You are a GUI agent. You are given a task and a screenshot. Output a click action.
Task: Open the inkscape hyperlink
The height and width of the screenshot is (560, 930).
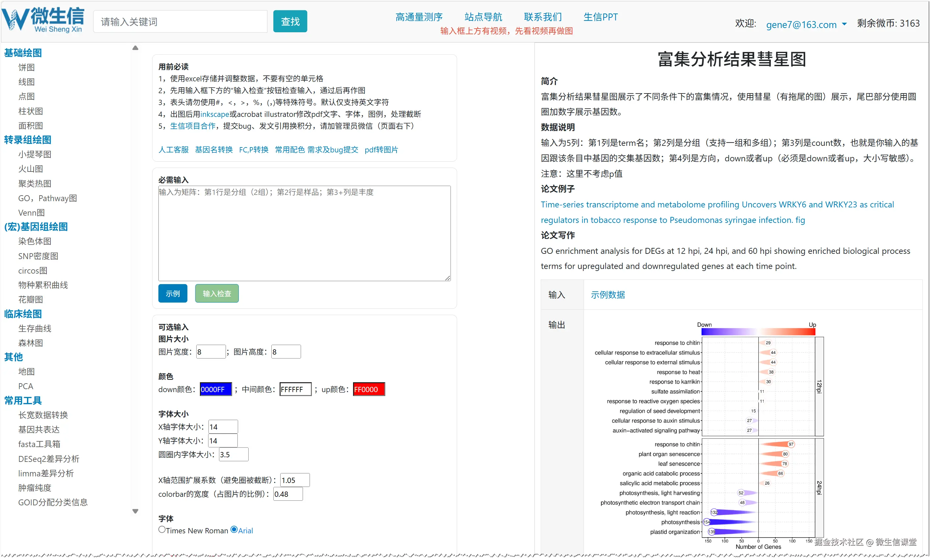pyautogui.click(x=214, y=114)
